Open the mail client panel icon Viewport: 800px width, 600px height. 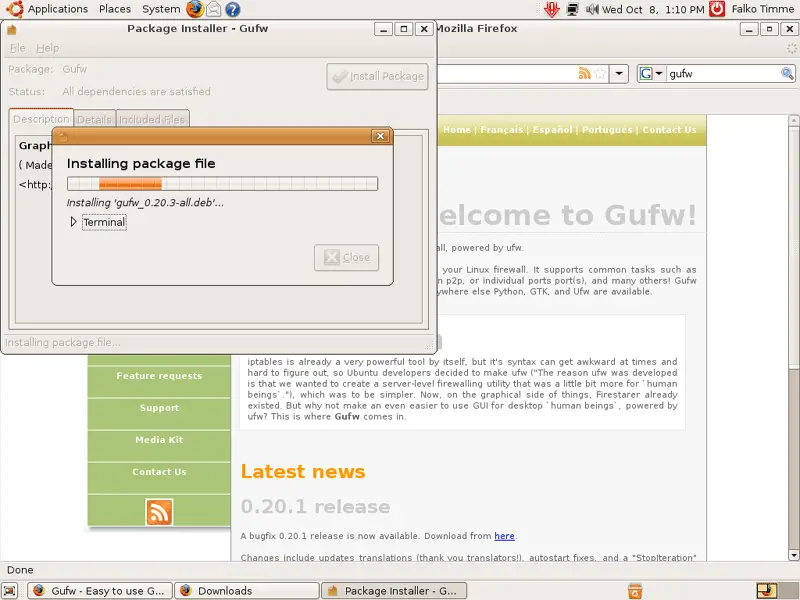[x=214, y=9]
